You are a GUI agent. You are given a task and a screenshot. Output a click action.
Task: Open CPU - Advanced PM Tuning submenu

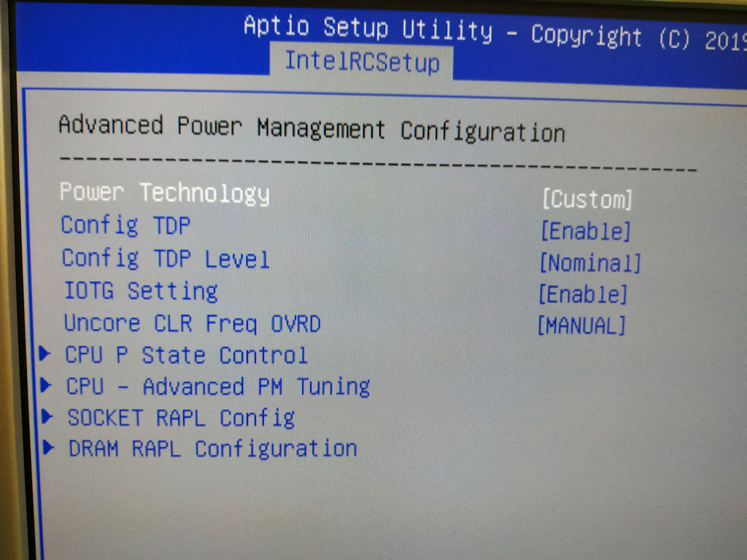218,386
